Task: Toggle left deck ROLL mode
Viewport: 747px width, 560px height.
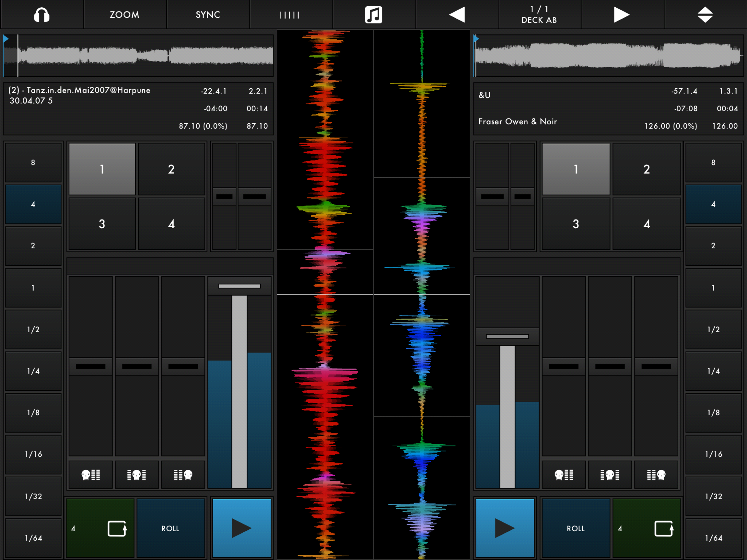Action: [171, 529]
